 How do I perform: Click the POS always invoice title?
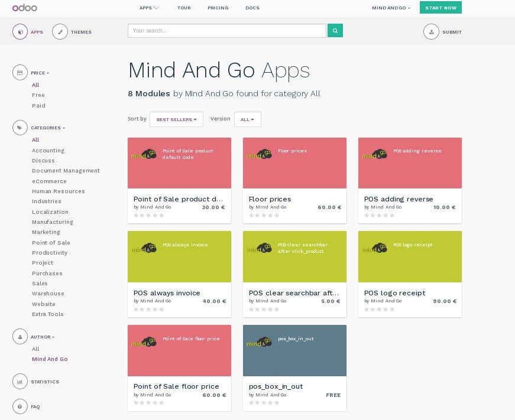click(x=167, y=293)
